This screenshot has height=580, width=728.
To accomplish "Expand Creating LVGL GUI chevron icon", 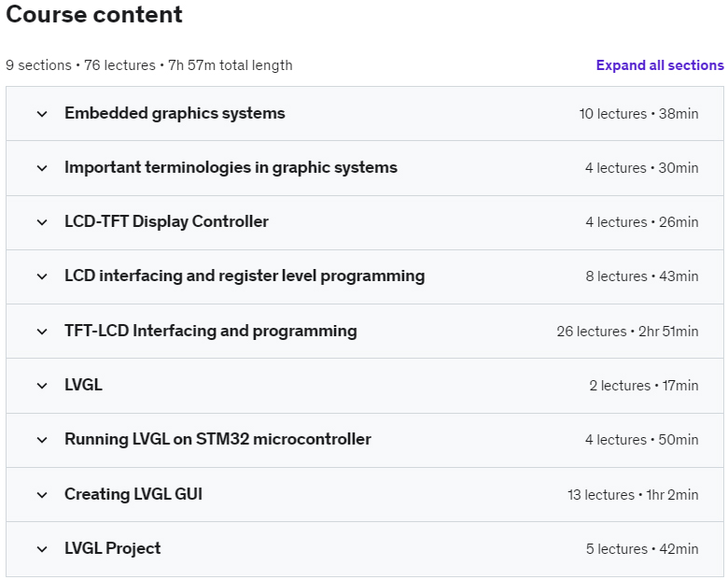I will click(x=42, y=495).
